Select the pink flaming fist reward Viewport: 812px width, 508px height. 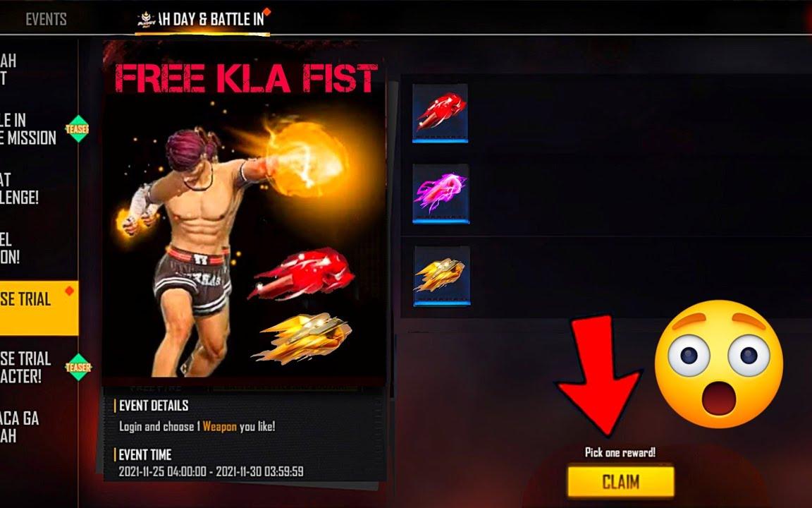[441, 193]
